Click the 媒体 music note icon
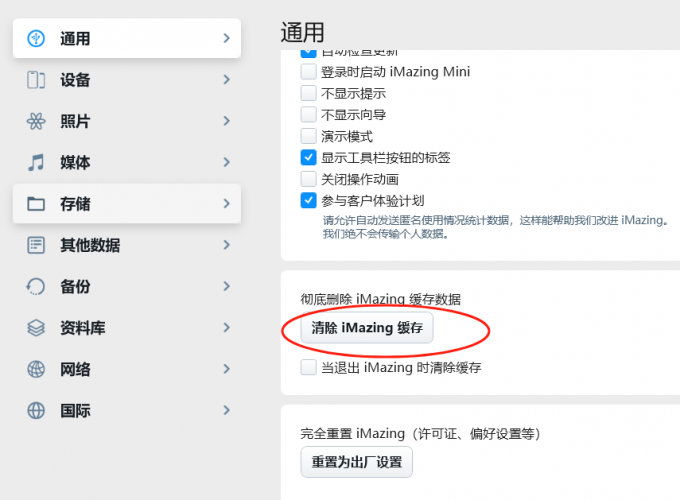680x500 pixels. 36,162
